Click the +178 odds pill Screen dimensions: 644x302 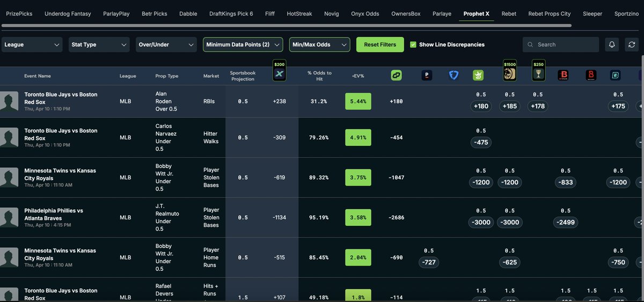coord(538,106)
